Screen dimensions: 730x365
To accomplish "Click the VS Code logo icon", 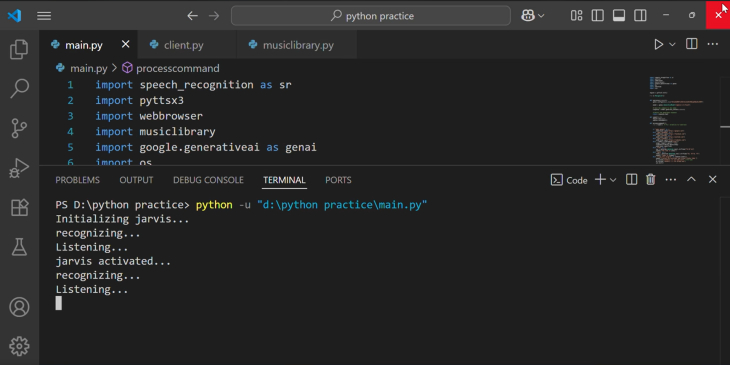I will [x=14, y=16].
